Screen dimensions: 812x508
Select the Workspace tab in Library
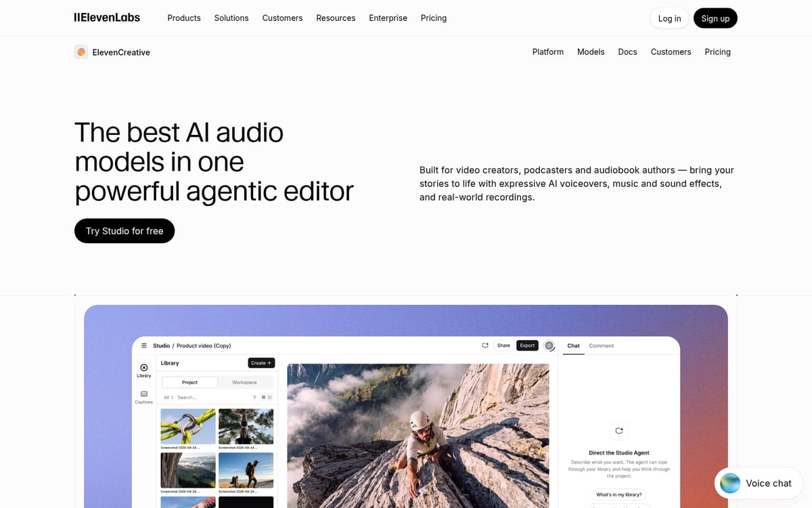(244, 382)
